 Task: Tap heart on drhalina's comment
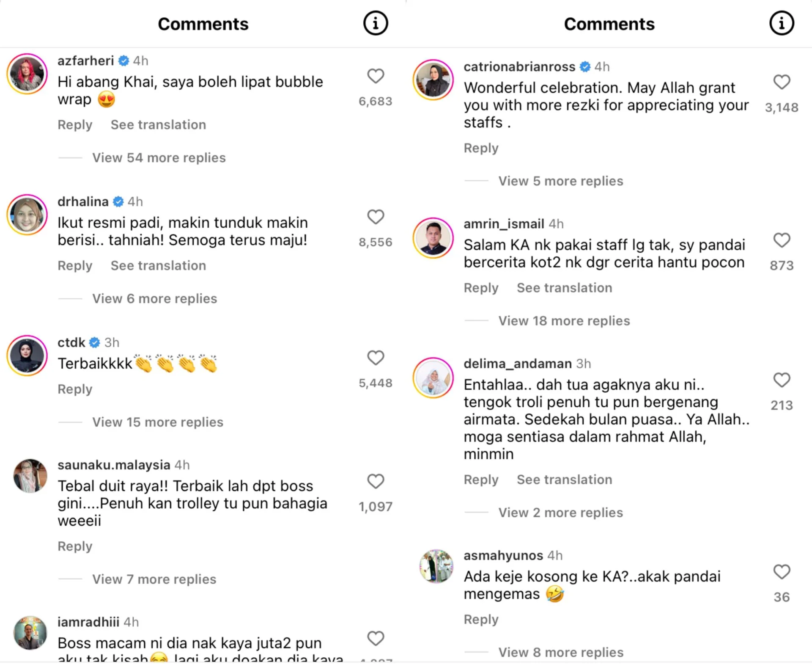(x=375, y=217)
